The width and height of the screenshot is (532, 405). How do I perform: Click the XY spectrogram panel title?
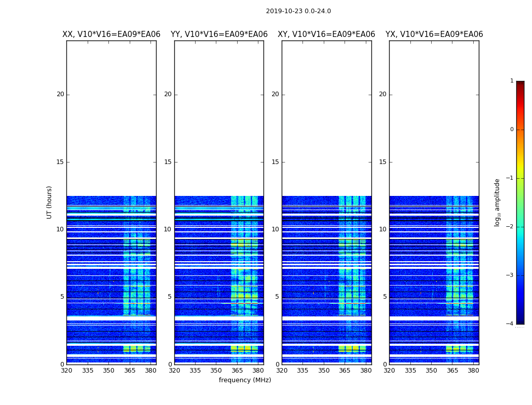[326, 34]
